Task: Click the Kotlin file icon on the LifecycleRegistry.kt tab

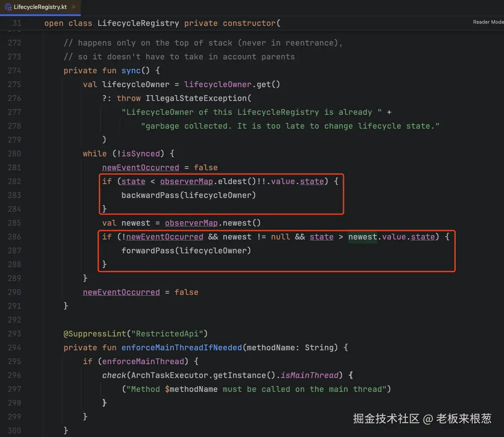Action: [x=8, y=7]
